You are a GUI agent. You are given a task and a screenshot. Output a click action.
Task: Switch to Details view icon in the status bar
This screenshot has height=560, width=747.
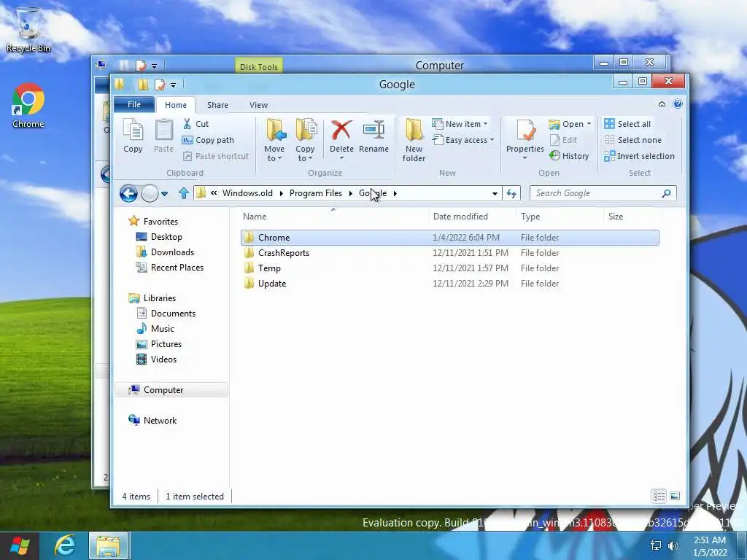[x=659, y=496]
